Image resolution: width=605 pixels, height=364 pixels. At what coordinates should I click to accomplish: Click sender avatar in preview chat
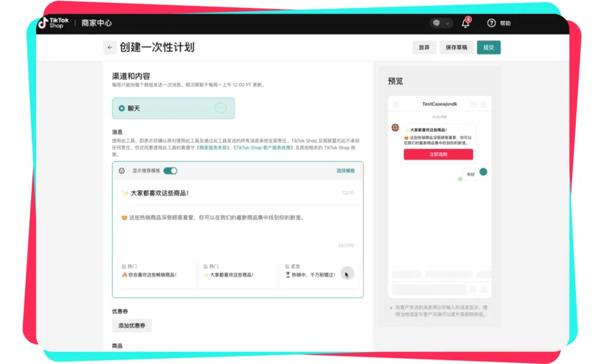395,127
